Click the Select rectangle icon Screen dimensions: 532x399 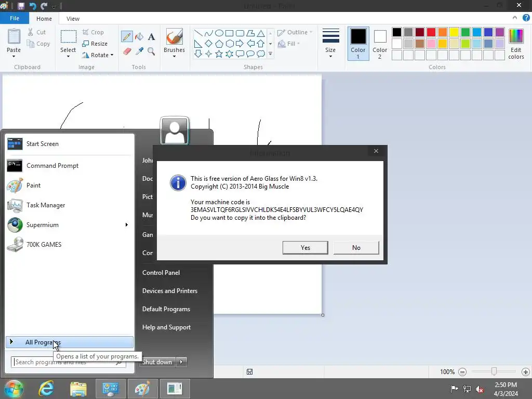(68, 36)
